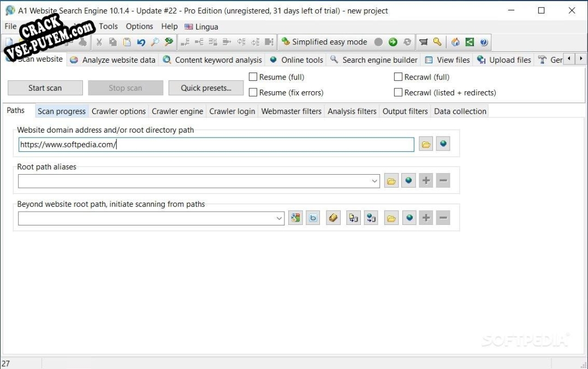588x369 pixels.
Task: Select the Scan progress sub-tab
Action: [62, 111]
